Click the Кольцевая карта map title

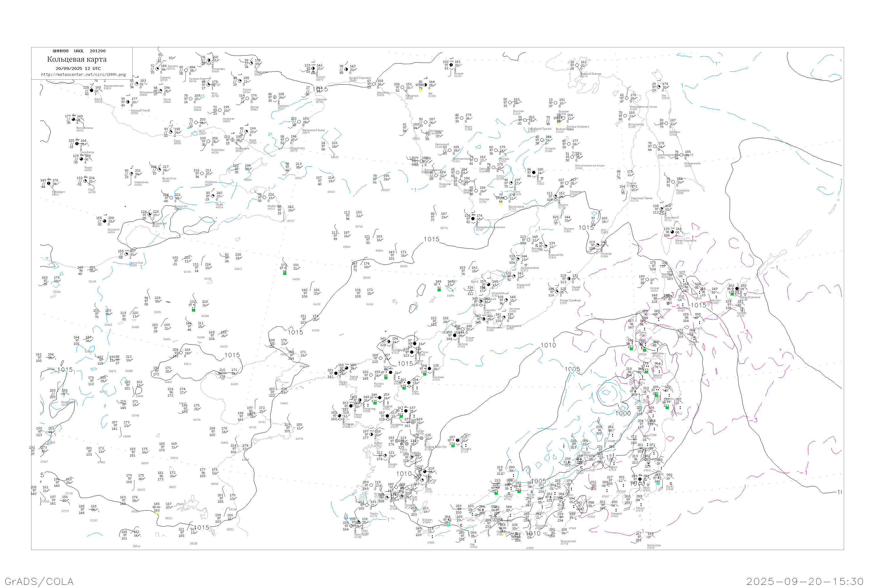coord(77,59)
